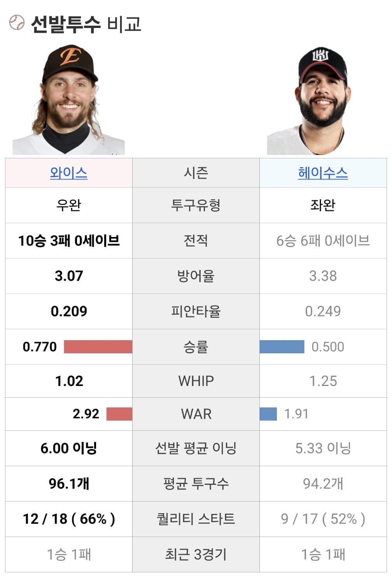Open the 헤이수스 player link
The height and width of the screenshot is (586, 392).
[x=323, y=173]
